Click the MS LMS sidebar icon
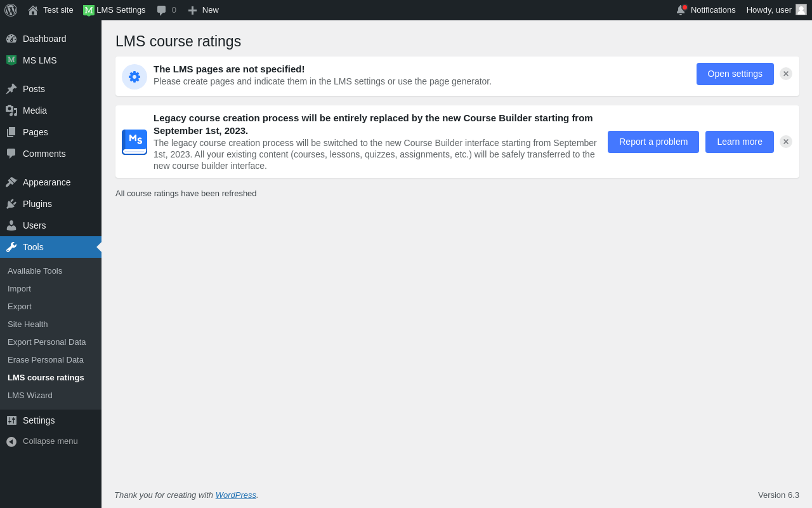This screenshot has width=812, height=508. [11, 60]
